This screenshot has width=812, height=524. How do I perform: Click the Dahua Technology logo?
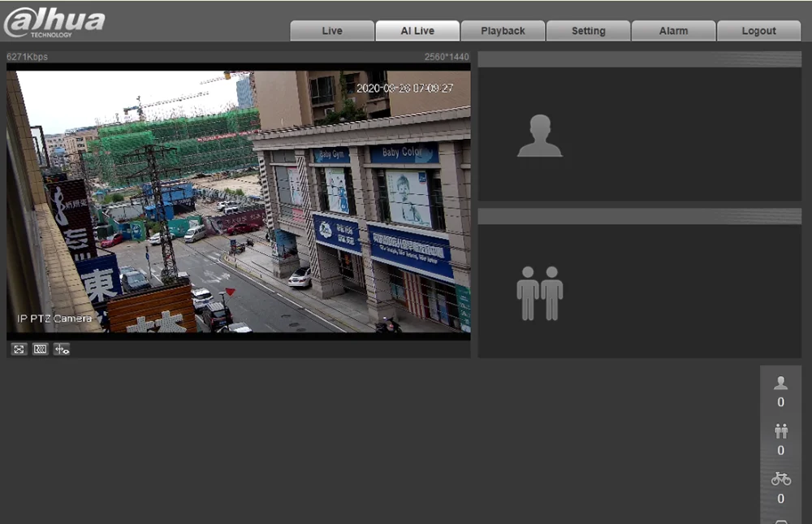(54, 22)
